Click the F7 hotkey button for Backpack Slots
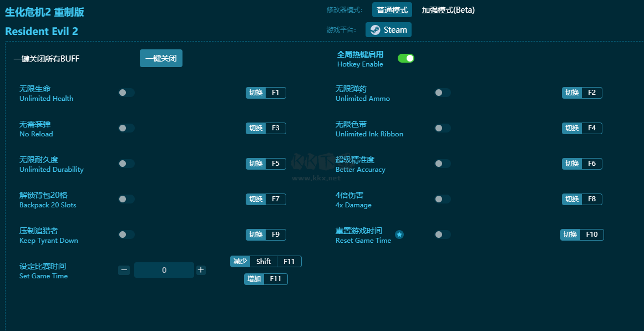The image size is (644, 331). [266, 199]
